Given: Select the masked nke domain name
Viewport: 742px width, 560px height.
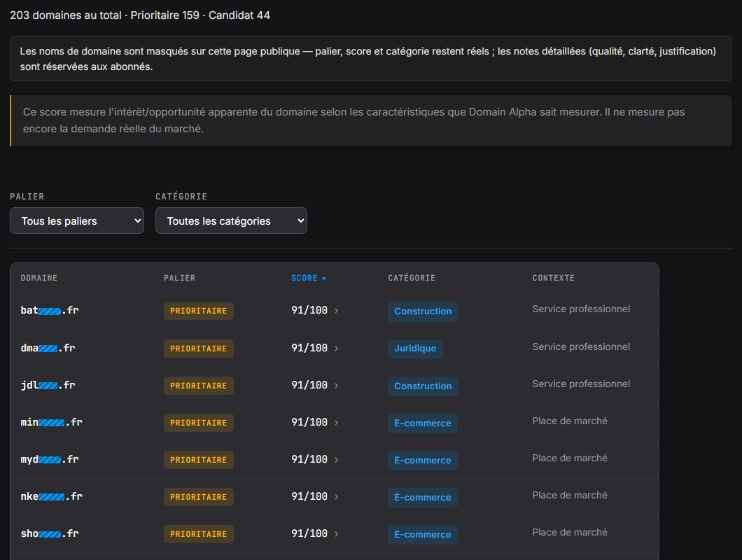Looking at the screenshot, I should tap(52, 496).
